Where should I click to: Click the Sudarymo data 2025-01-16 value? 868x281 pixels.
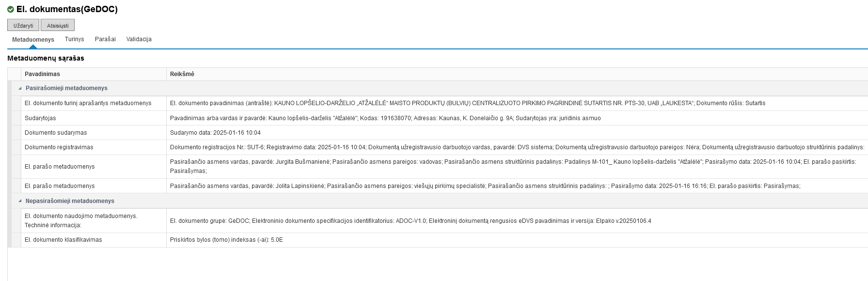point(215,133)
